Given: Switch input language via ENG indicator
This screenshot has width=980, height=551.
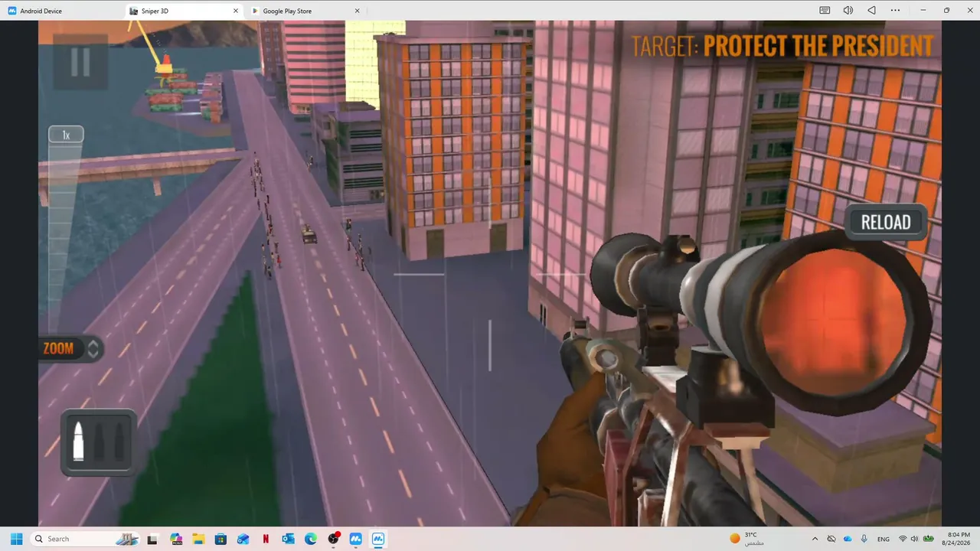Looking at the screenshot, I should (884, 539).
